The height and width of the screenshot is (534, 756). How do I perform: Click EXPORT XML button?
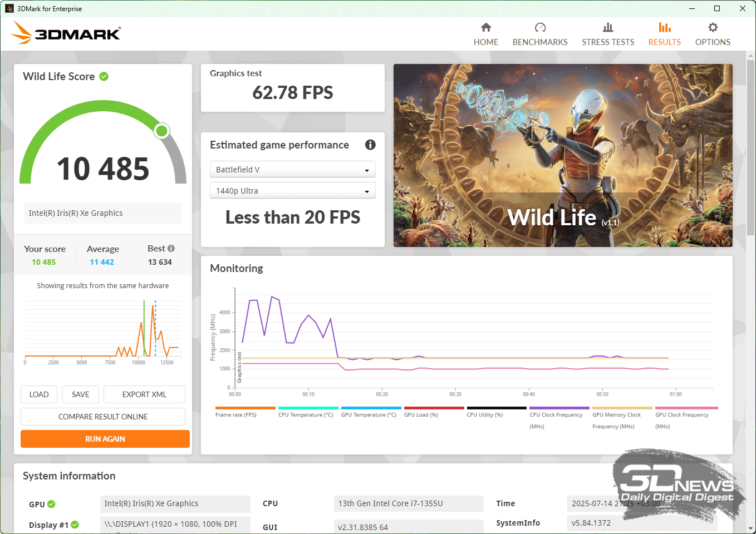[144, 394]
